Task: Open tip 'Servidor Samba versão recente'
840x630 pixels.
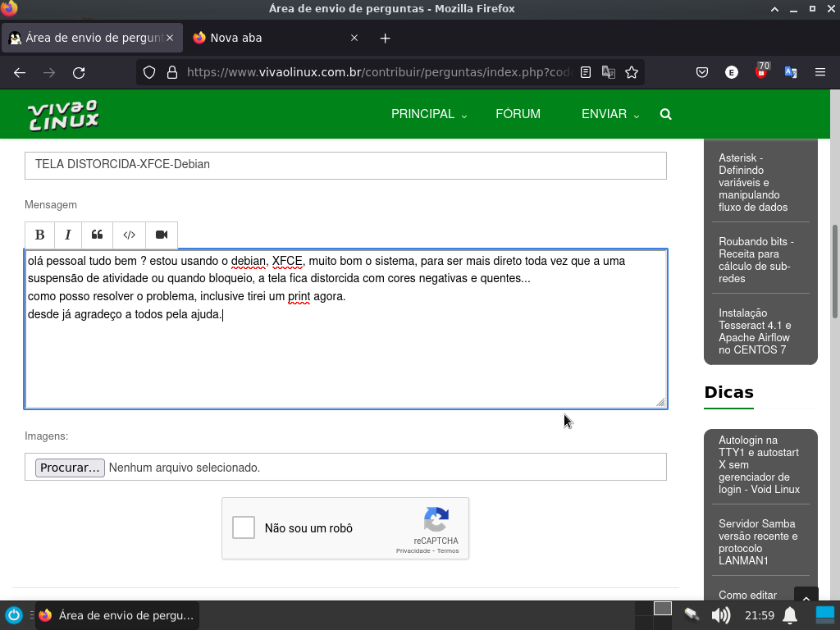Action: coord(757,542)
